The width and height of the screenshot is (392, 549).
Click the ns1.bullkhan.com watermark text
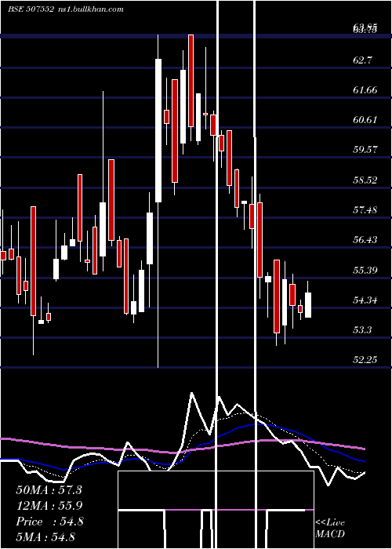(90, 9)
